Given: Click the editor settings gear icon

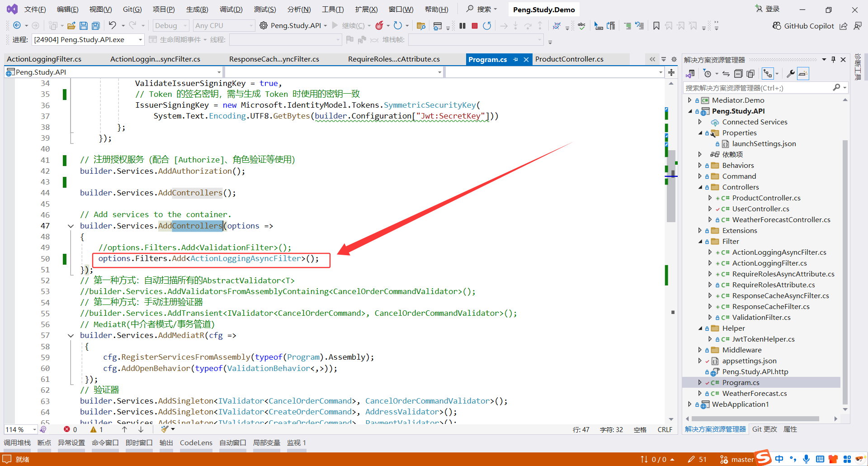Looking at the screenshot, I should tap(674, 59).
